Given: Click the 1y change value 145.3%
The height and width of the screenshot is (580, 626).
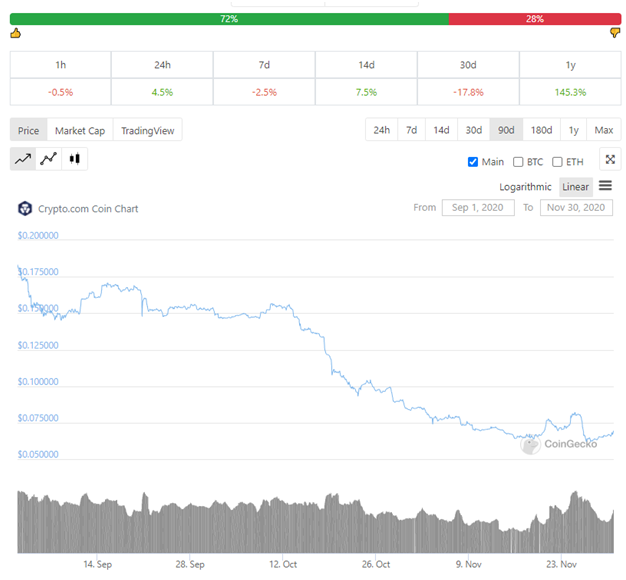Looking at the screenshot, I should coord(570,92).
